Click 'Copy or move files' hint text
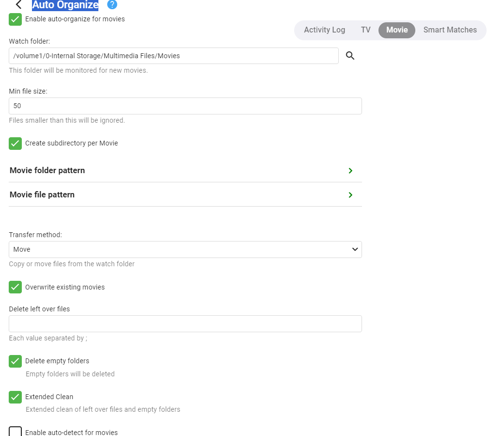The height and width of the screenshot is (436, 504). tap(72, 264)
